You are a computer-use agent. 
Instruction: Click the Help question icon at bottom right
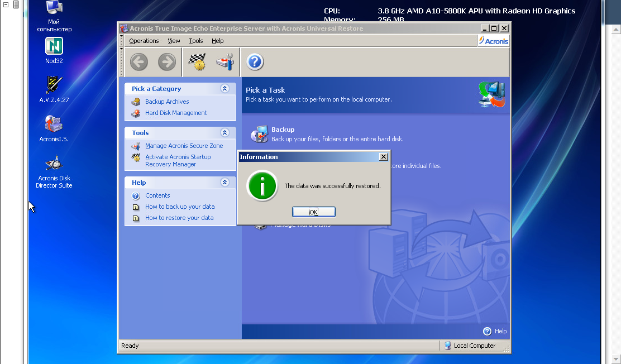coord(487,331)
